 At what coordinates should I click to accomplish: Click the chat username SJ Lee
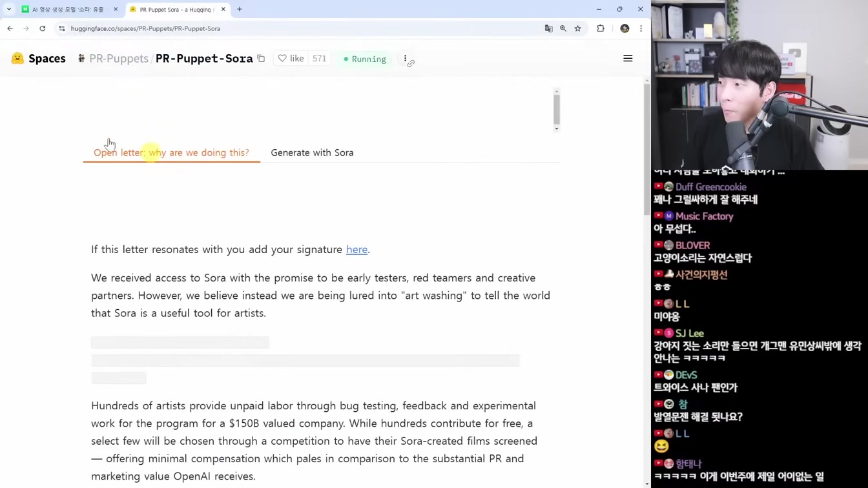click(x=690, y=333)
